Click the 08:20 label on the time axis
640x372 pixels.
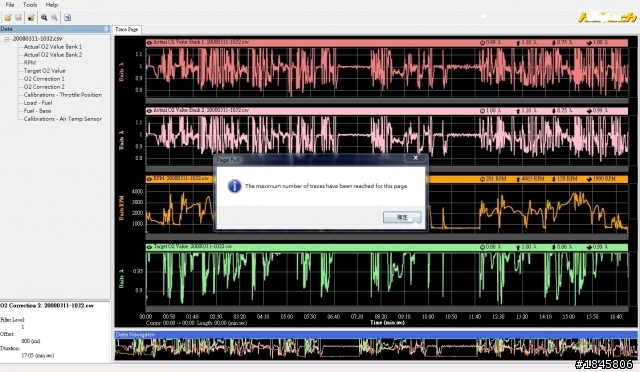pos(380,317)
